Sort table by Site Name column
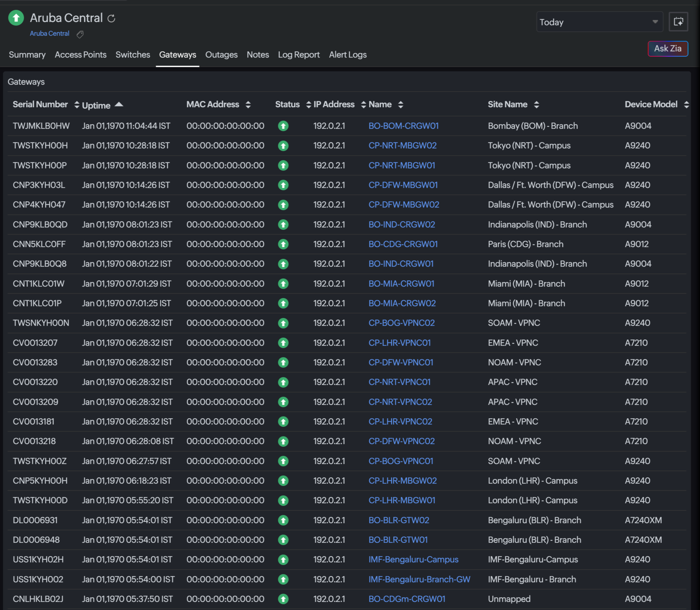This screenshot has width=700, height=610. click(x=536, y=105)
